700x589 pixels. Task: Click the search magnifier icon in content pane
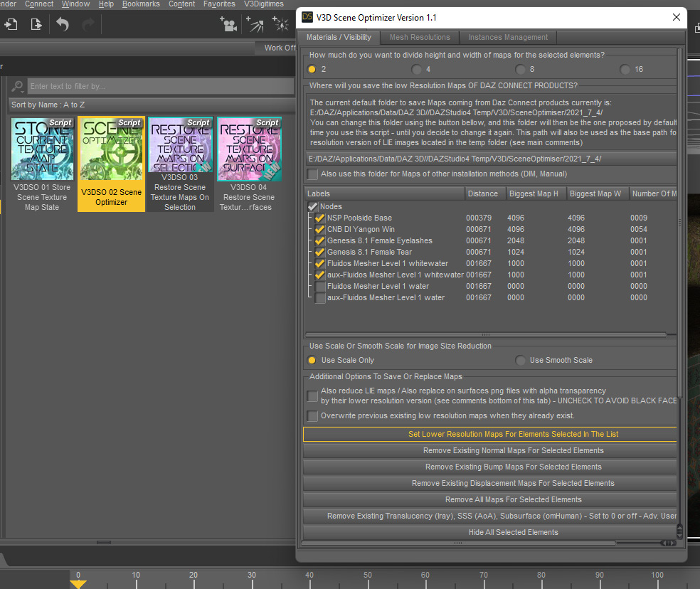[x=18, y=86]
